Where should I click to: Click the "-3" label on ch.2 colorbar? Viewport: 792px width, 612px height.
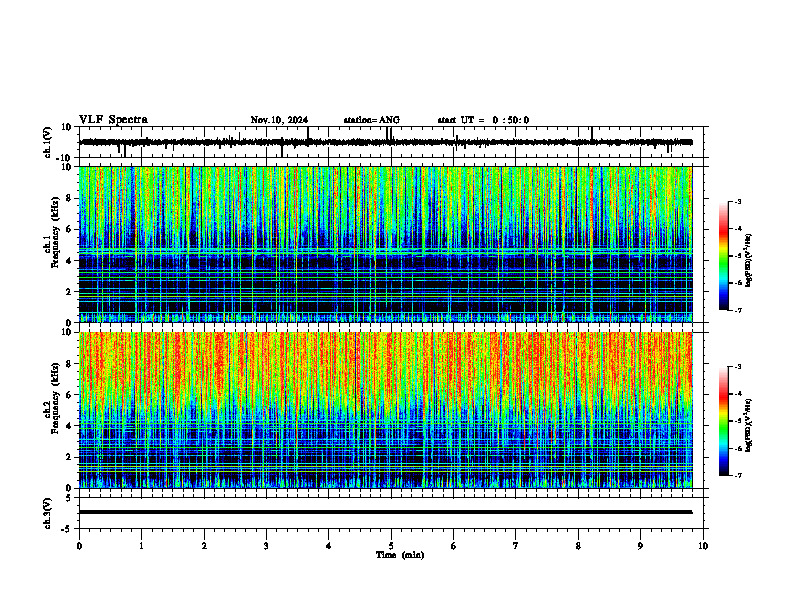737,367
